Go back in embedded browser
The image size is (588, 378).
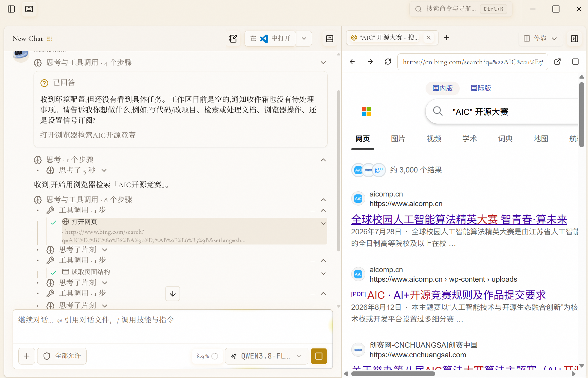coord(352,61)
